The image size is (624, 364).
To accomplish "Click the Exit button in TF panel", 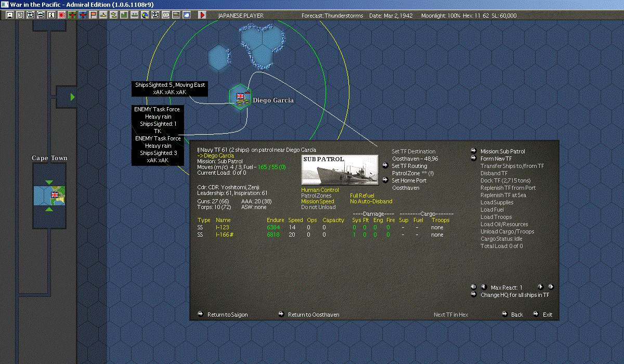I will [548, 315].
